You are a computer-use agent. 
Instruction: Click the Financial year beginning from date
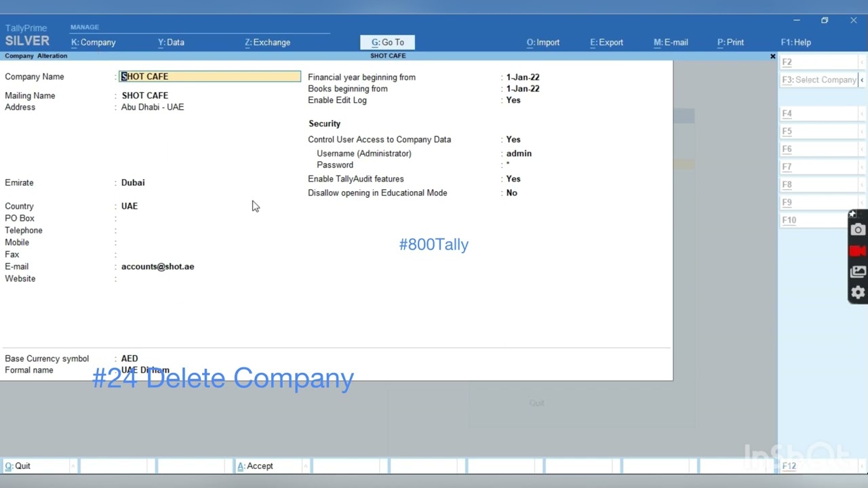[x=523, y=77]
